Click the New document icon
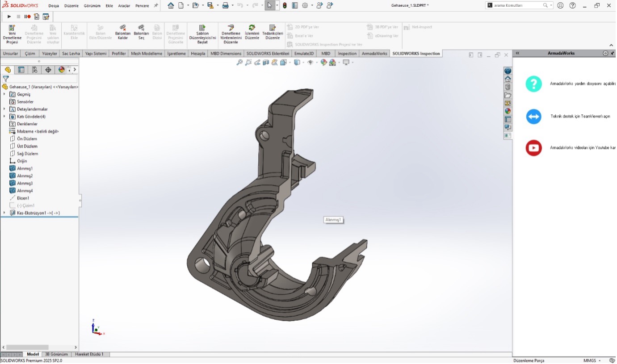Viewport: 617px width, 364px height. 181,5
